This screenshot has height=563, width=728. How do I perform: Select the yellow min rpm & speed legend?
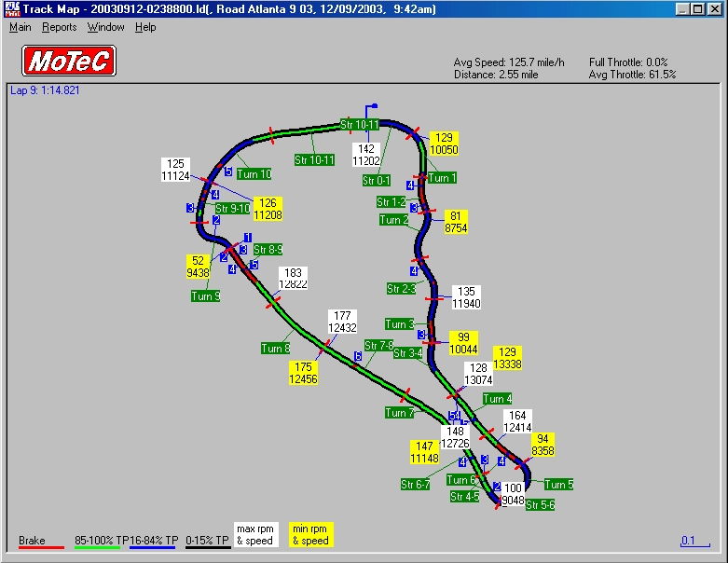[309, 534]
